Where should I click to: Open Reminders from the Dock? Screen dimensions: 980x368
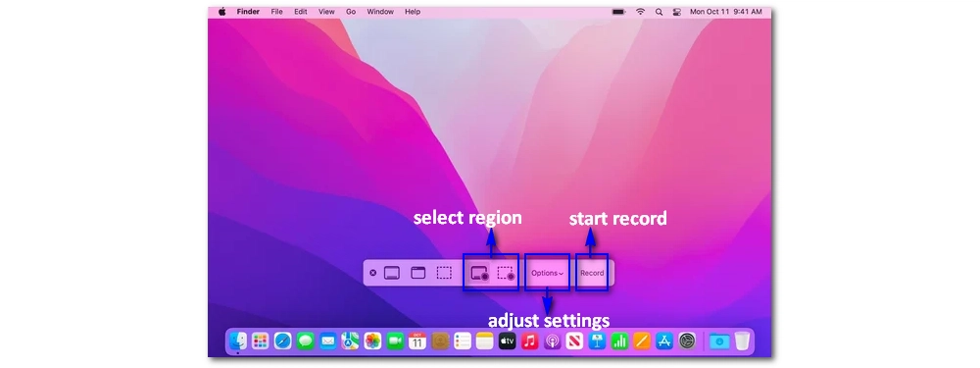coord(463,342)
